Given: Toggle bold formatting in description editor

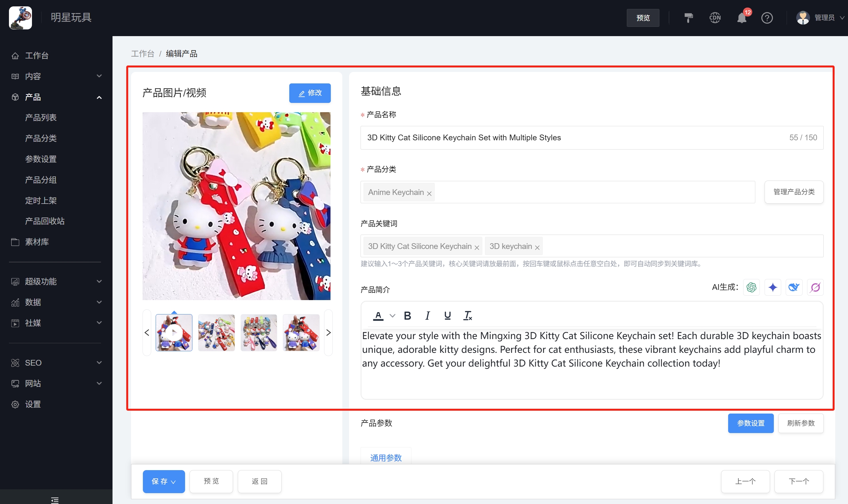Looking at the screenshot, I should [407, 315].
